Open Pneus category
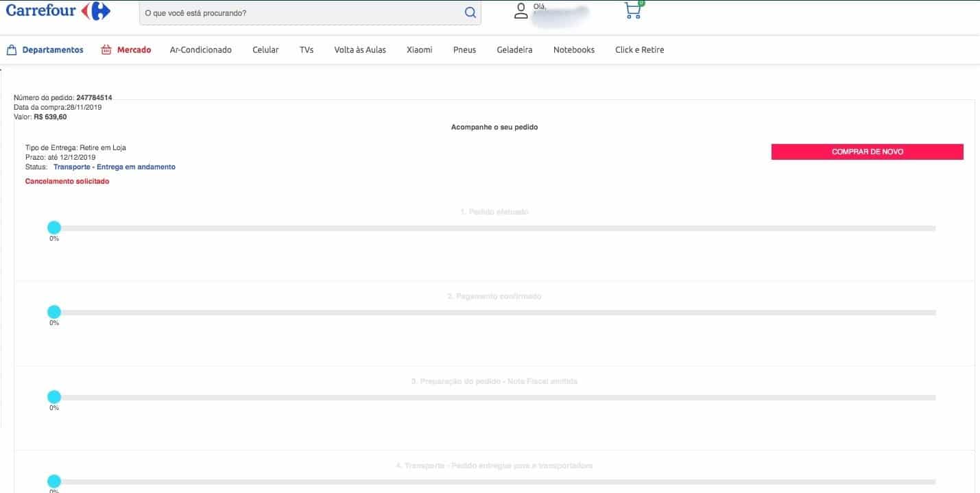Image resolution: width=980 pixels, height=493 pixels. (x=464, y=50)
